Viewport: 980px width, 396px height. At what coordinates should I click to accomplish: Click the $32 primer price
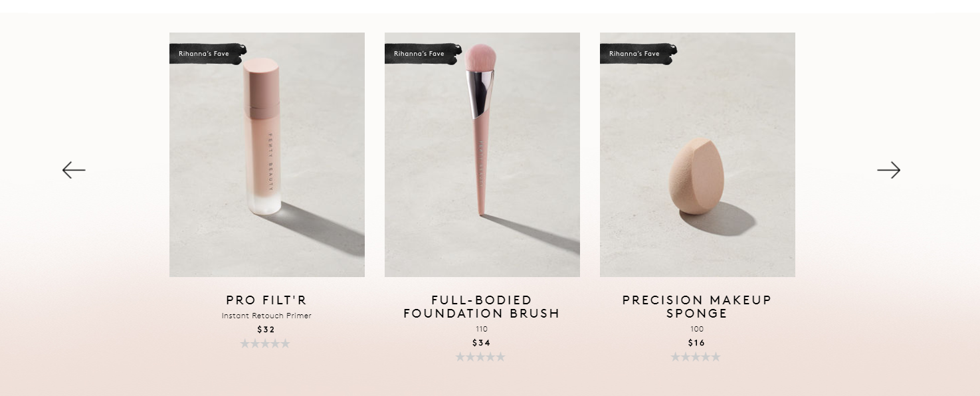coord(266,330)
